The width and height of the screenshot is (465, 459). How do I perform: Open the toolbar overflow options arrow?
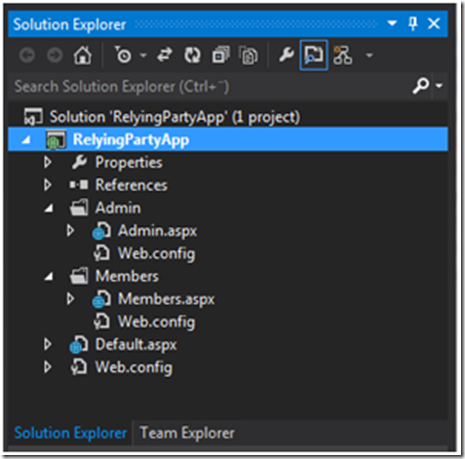pos(369,55)
